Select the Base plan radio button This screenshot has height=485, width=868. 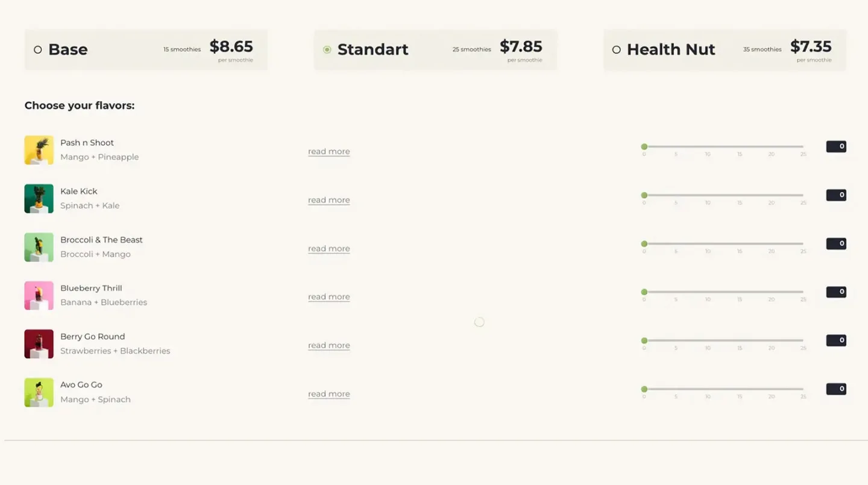(x=38, y=50)
